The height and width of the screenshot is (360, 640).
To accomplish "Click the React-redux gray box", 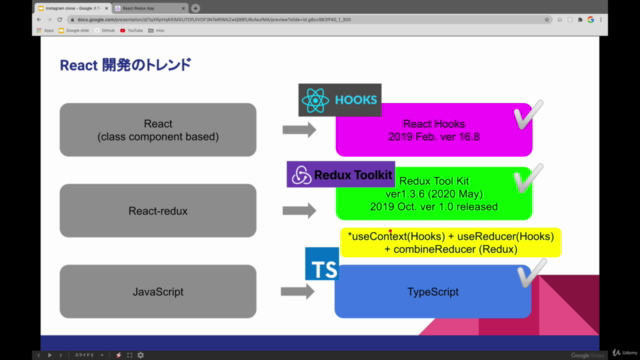I will [158, 211].
